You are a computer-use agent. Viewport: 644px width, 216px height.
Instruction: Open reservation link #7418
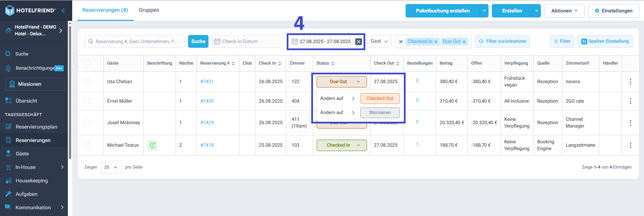pos(207,145)
